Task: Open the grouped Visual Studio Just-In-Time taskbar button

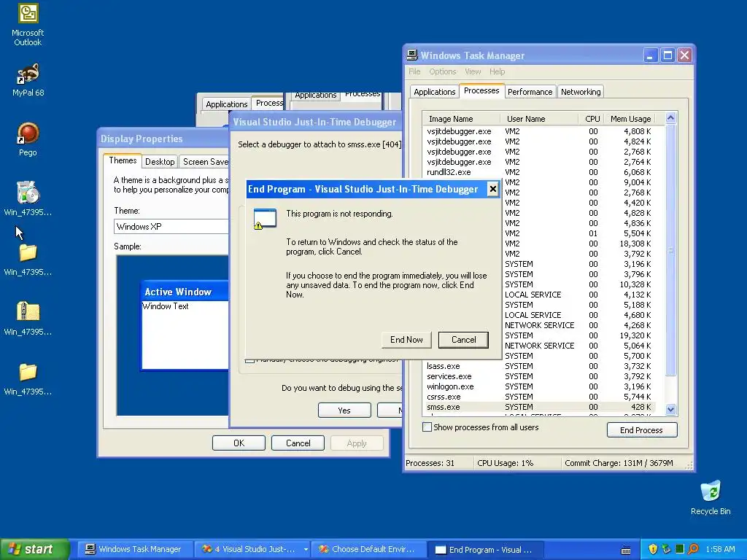Action: point(252,549)
